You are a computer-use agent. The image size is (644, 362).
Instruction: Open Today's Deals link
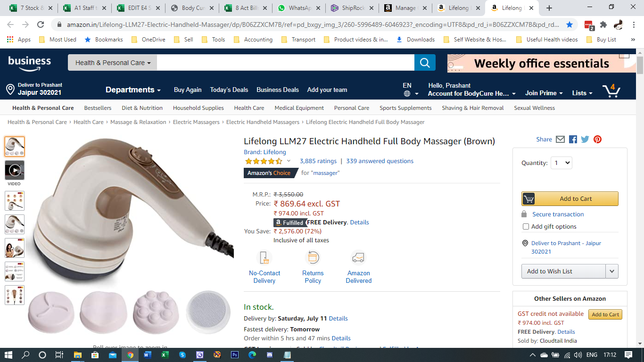pyautogui.click(x=229, y=90)
